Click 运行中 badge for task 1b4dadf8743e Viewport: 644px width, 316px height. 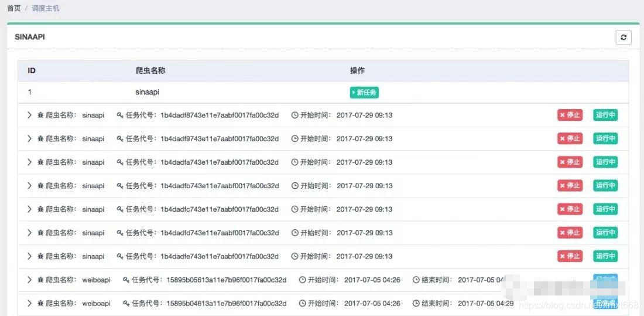605,115
